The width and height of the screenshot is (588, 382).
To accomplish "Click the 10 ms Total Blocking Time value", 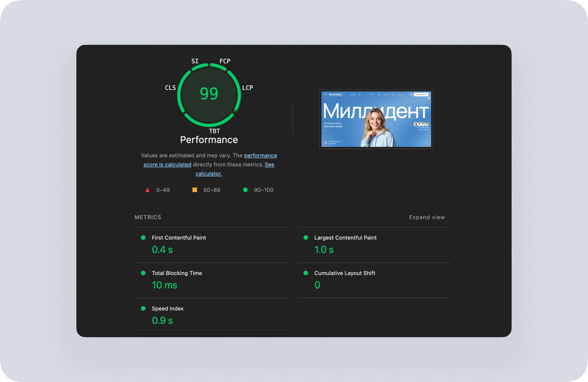I will pos(165,285).
